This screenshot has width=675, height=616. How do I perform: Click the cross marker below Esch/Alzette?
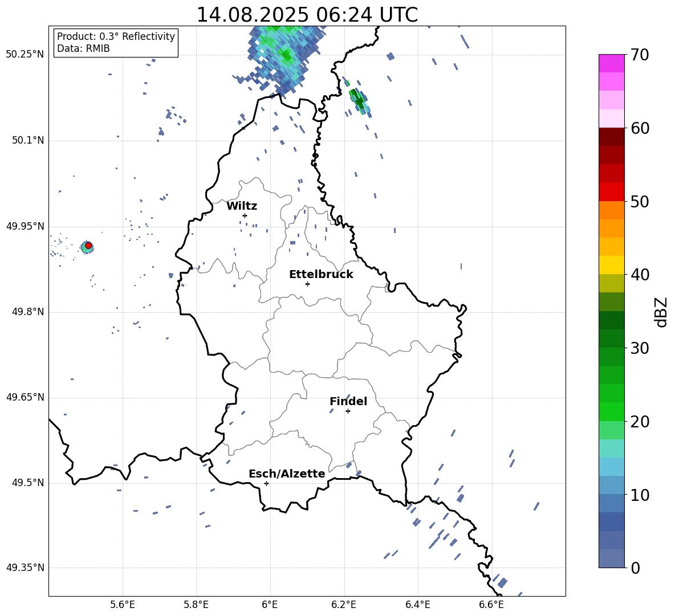266,483
